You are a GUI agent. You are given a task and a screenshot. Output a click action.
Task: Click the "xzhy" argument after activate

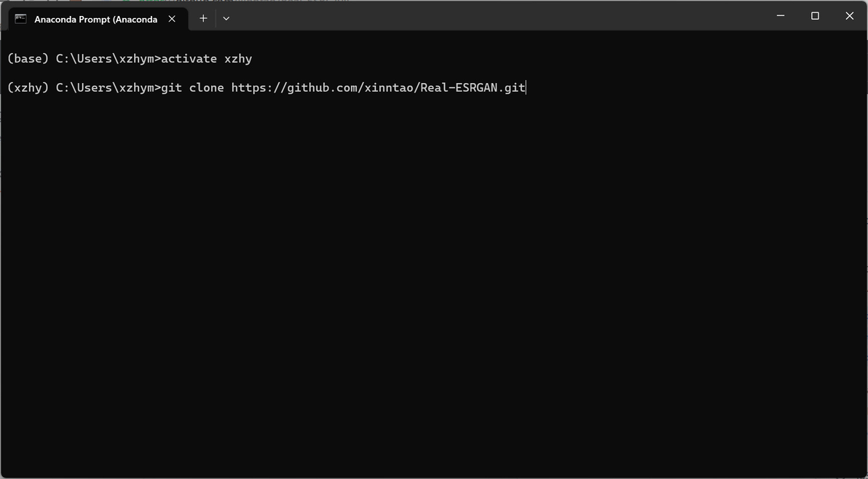coord(238,59)
